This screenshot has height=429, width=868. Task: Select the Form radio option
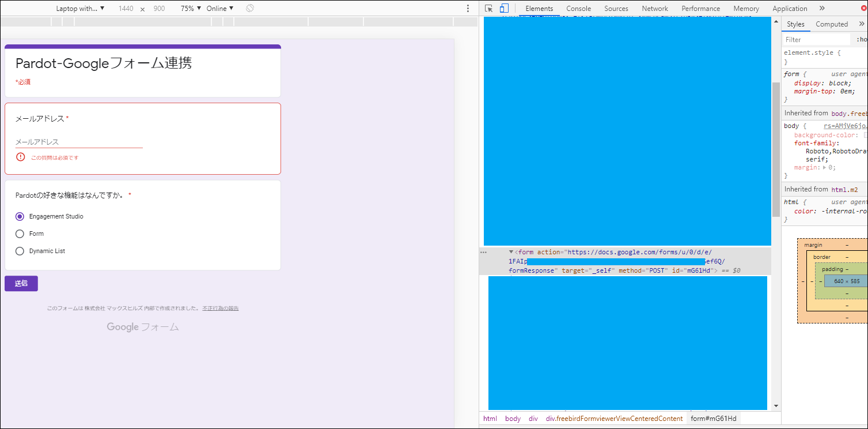pyautogui.click(x=20, y=234)
